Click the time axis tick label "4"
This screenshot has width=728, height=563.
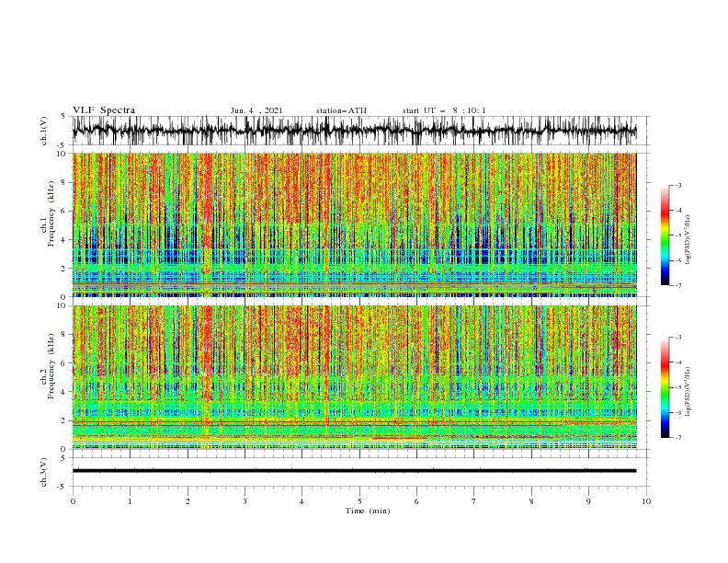click(301, 501)
